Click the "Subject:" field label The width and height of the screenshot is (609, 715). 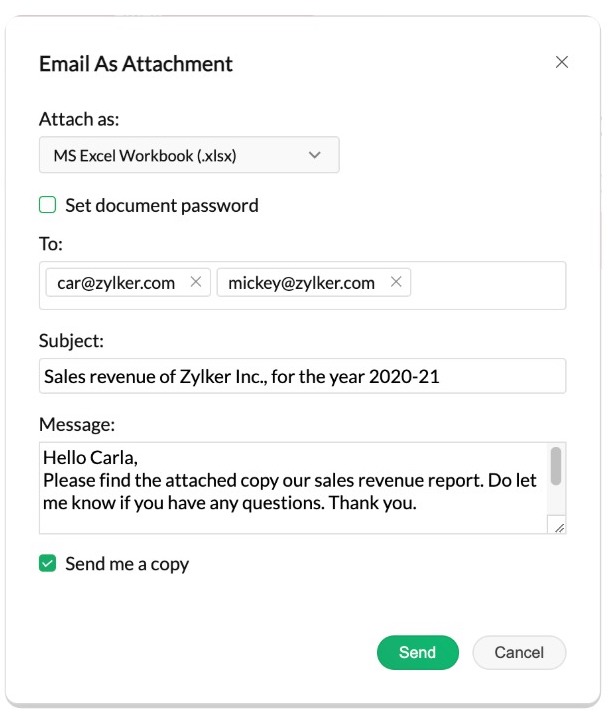click(x=71, y=340)
